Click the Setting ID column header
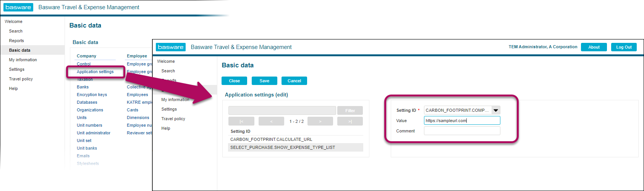The image size is (644, 191). click(x=240, y=131)
